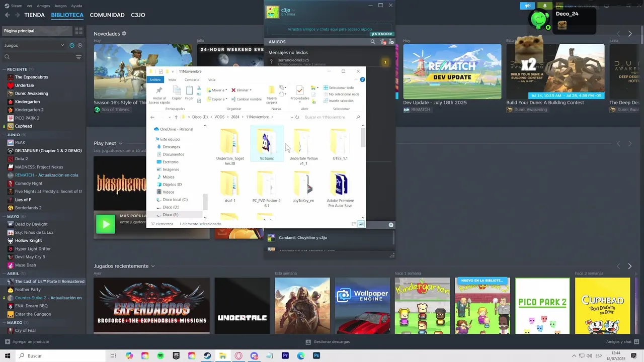Click the Explorer help question mark icon

[362, 79]
